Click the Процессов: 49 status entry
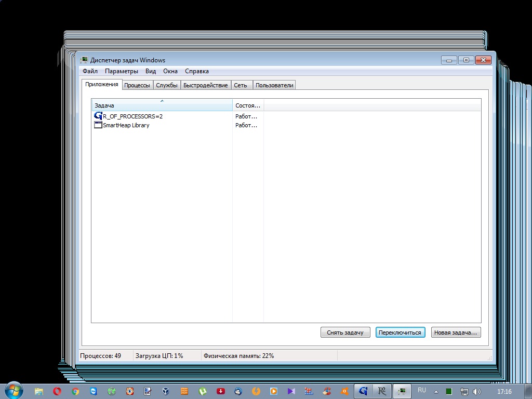Image resolution: width=532 pixels, height=399 pixels. 100,356
